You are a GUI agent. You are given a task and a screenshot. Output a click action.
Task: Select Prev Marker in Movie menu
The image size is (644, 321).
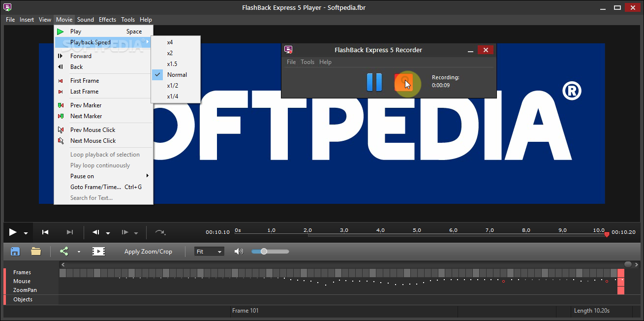coord(103,105)
